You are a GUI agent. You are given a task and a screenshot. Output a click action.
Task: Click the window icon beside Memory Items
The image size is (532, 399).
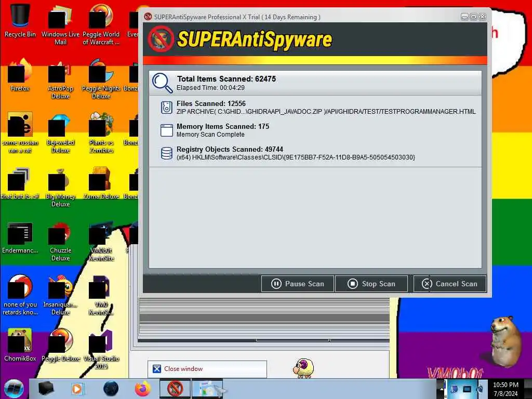tap(167, 130)
